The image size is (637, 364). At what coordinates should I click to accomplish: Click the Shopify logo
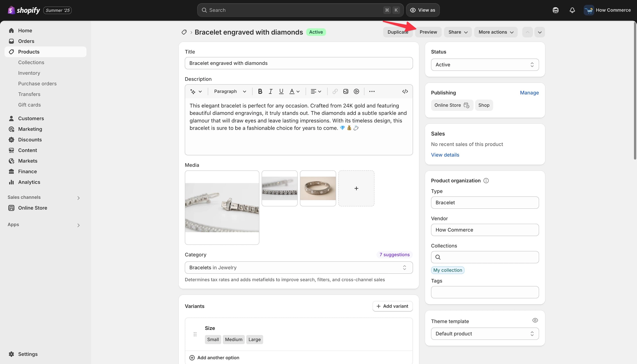24,10
